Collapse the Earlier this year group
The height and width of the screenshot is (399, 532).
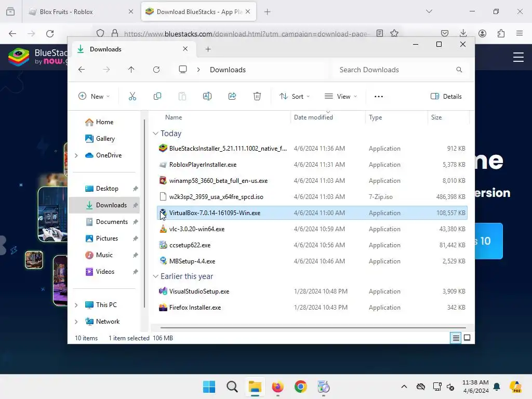tap(155, 276)
